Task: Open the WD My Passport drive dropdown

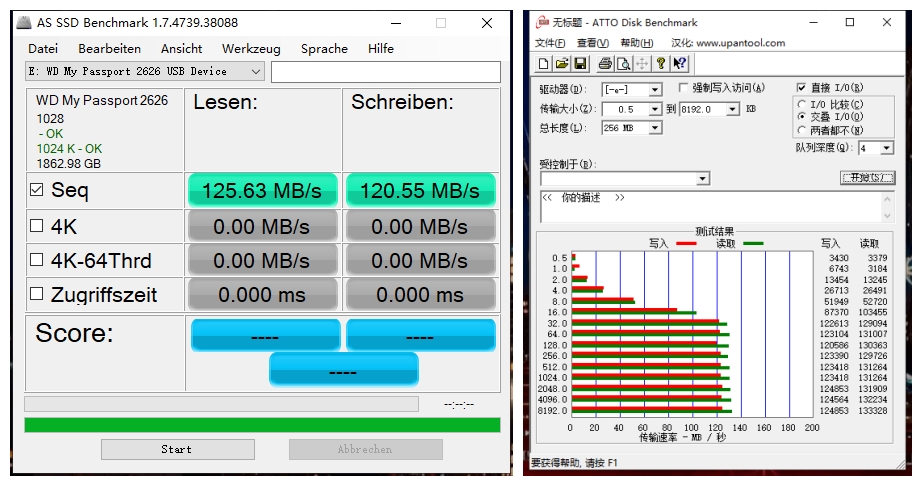Action: [x=145, y=71]
